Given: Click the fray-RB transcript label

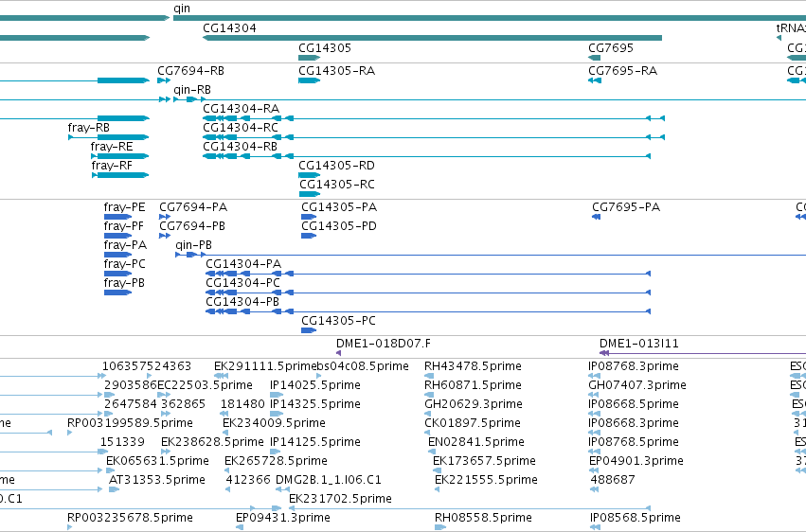Looking at the screenshot, I should [x=88, y=128].
